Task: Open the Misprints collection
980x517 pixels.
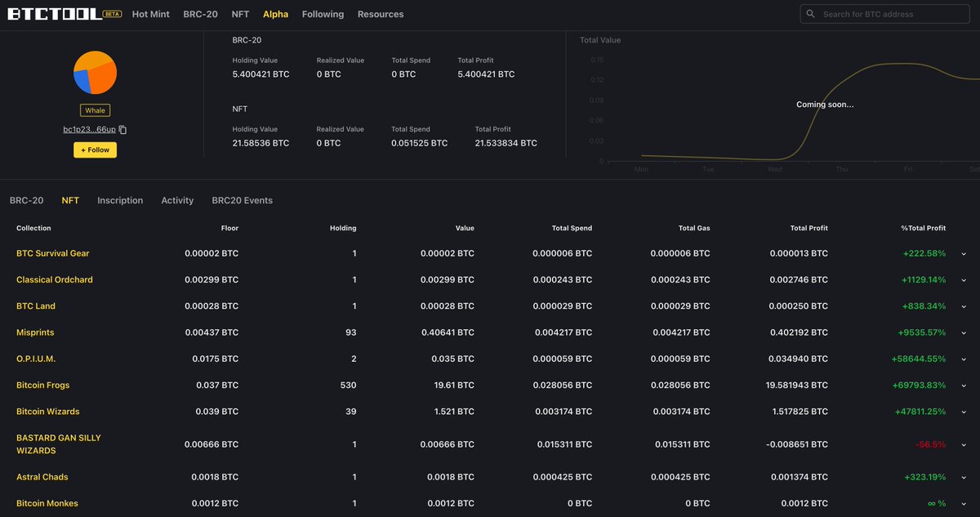Action: click(x=35, y=332)
